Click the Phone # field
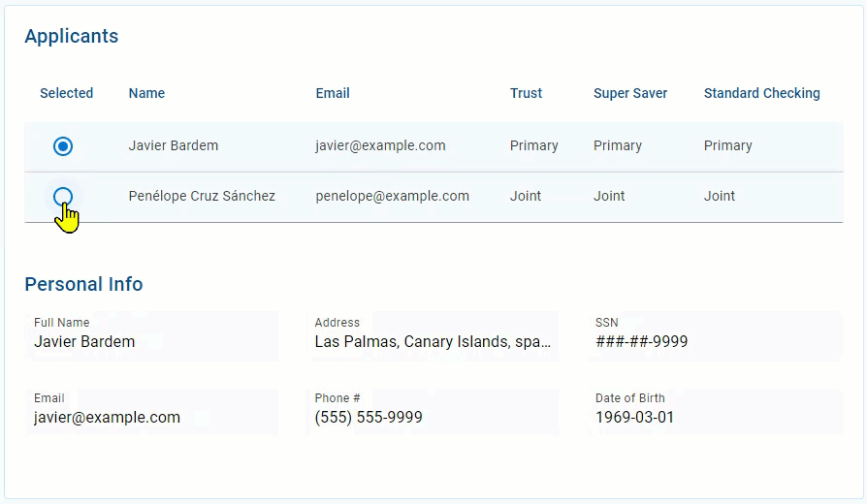This screenshot has width=867, height=504. pos(433,412)
